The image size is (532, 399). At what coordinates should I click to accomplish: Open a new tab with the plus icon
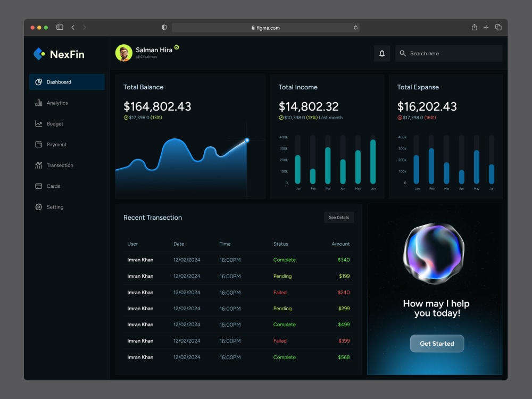tap(486, 27)
